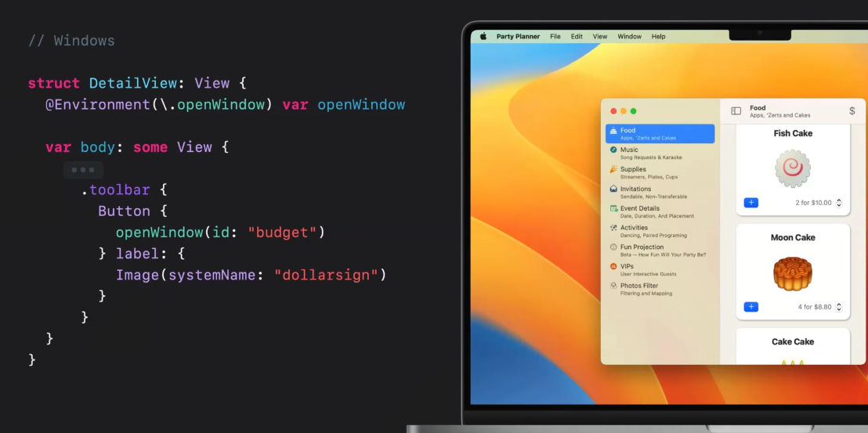Select Music in the sidebar
The image size is (868, 433).
point(660,153)
